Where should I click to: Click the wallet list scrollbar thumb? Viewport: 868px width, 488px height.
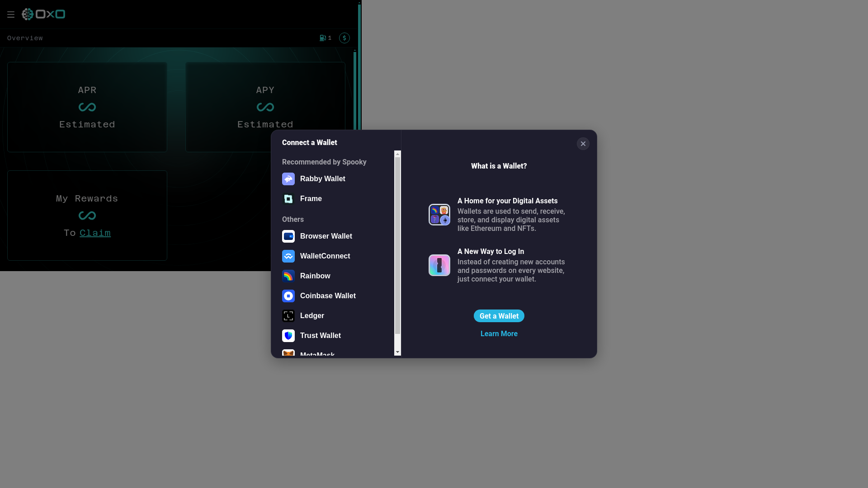point(398,246)
